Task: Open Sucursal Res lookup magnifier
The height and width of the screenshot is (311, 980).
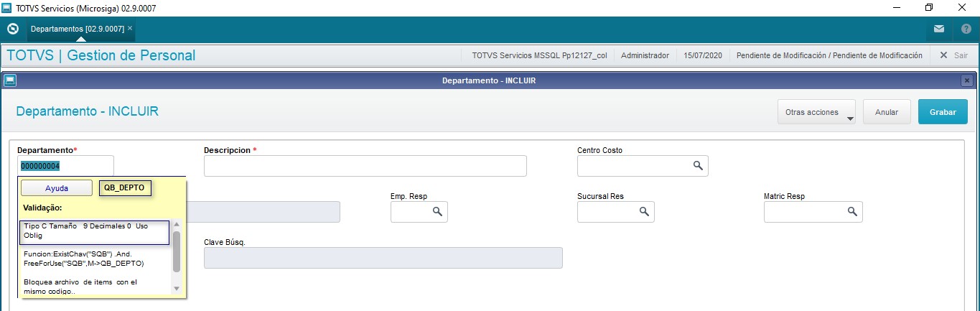Action: point(644,212)
